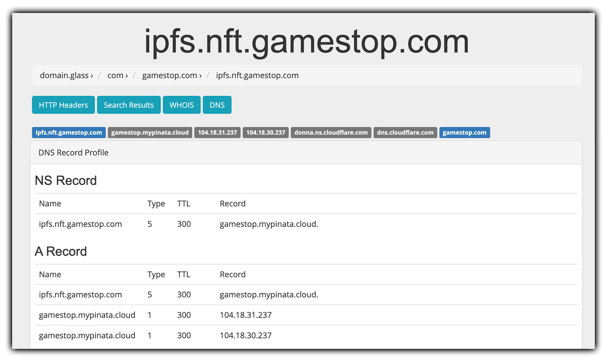Select the 104.18.30.237 tag

tap(265, 132)
